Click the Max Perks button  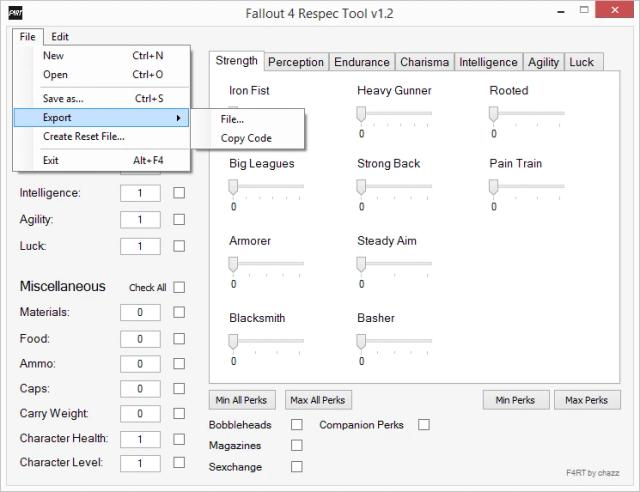click(x=587, y=400)
